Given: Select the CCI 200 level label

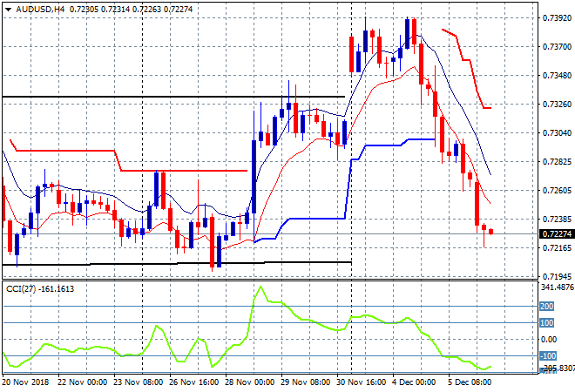Looking at the screenshot, I should pos(546,306).
